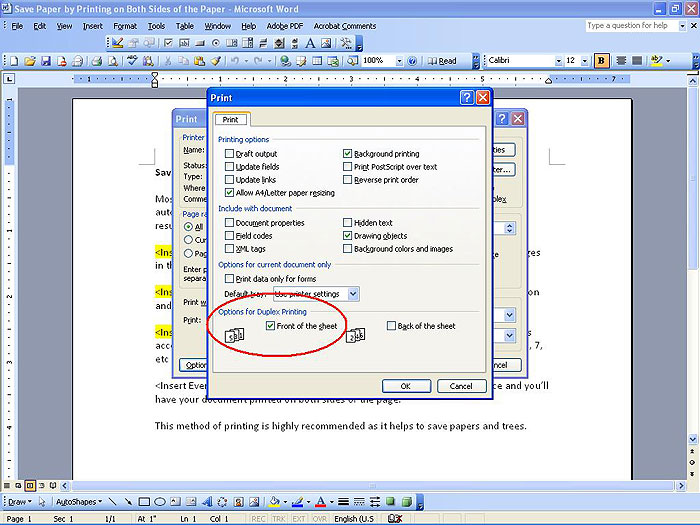Click the dialog Help question mark button
This screenshot has height=525, width=700.
pos(467,97)
